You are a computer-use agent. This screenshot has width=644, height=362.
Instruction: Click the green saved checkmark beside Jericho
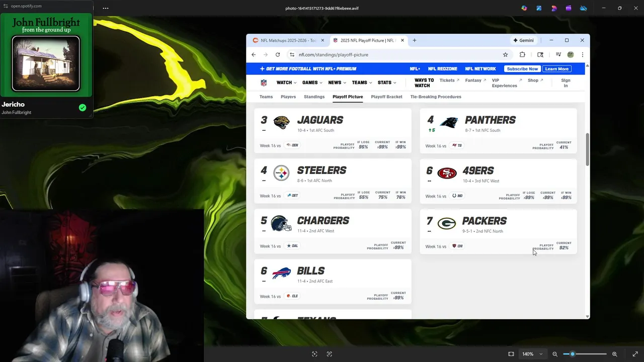click(83, 108)
